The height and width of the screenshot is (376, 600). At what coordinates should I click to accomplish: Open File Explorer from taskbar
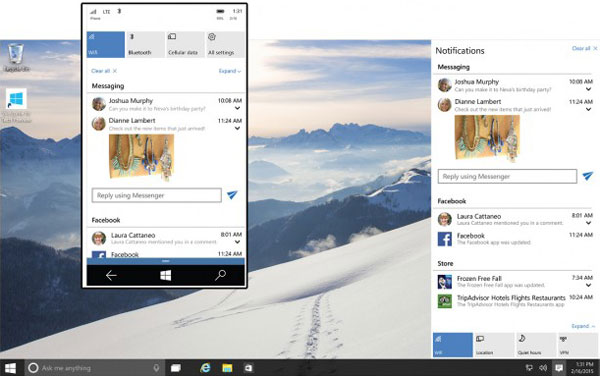pos(227,368)
